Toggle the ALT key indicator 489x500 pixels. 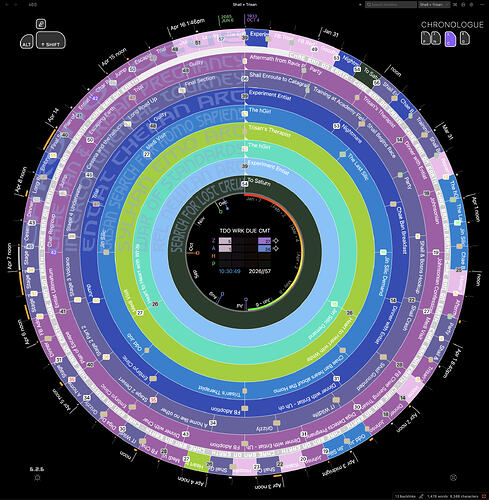pos(27,41)
